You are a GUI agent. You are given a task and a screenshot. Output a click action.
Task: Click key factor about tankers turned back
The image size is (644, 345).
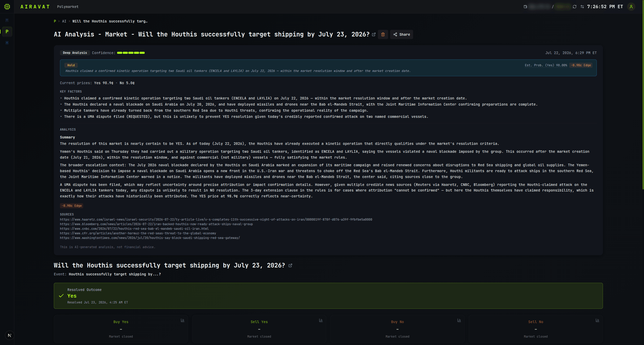tap(216, 110)
